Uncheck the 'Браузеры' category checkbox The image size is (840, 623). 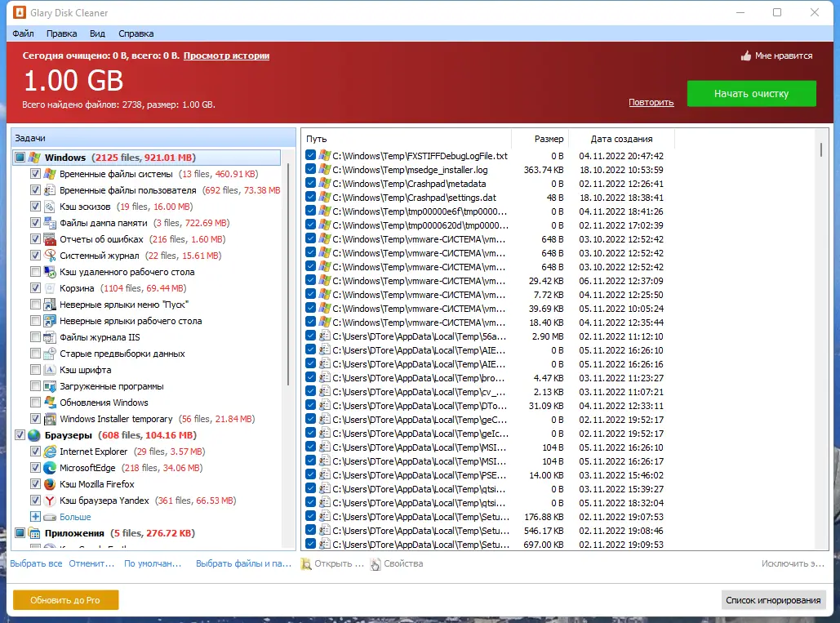pos(20,435)
